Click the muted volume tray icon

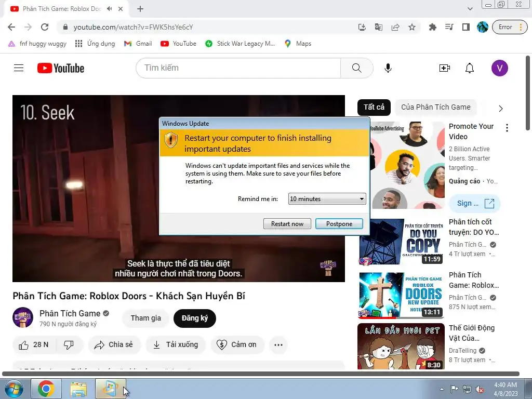click(x=480, y=390)
